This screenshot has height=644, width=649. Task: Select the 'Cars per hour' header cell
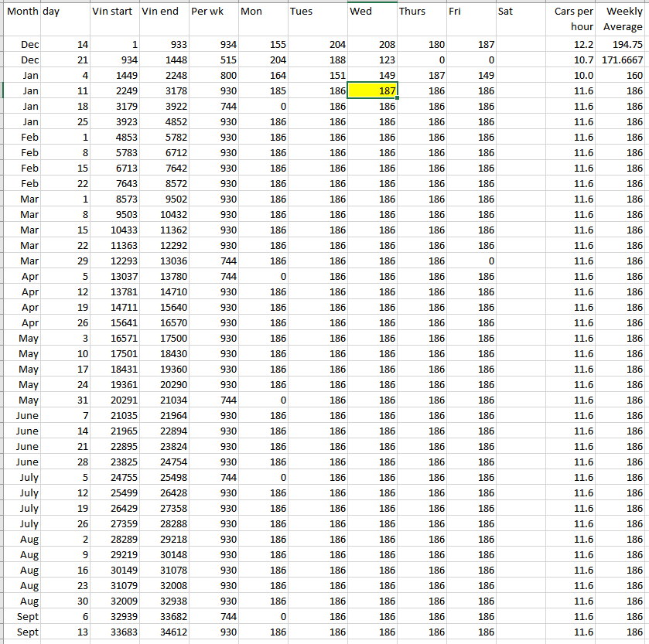[x=571, y=19]
